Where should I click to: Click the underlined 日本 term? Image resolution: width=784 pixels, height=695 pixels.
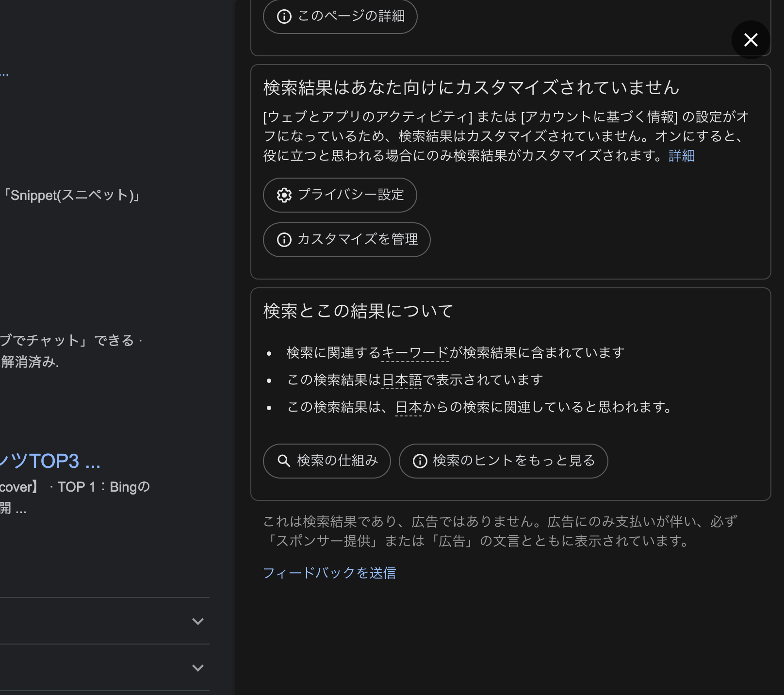point(408,407)
